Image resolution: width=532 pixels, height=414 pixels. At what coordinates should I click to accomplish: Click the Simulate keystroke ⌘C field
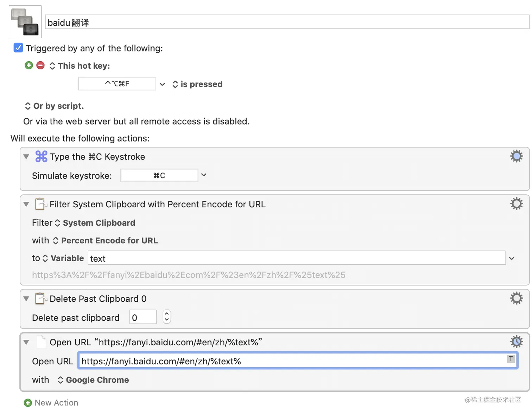[x=159, y=175]
